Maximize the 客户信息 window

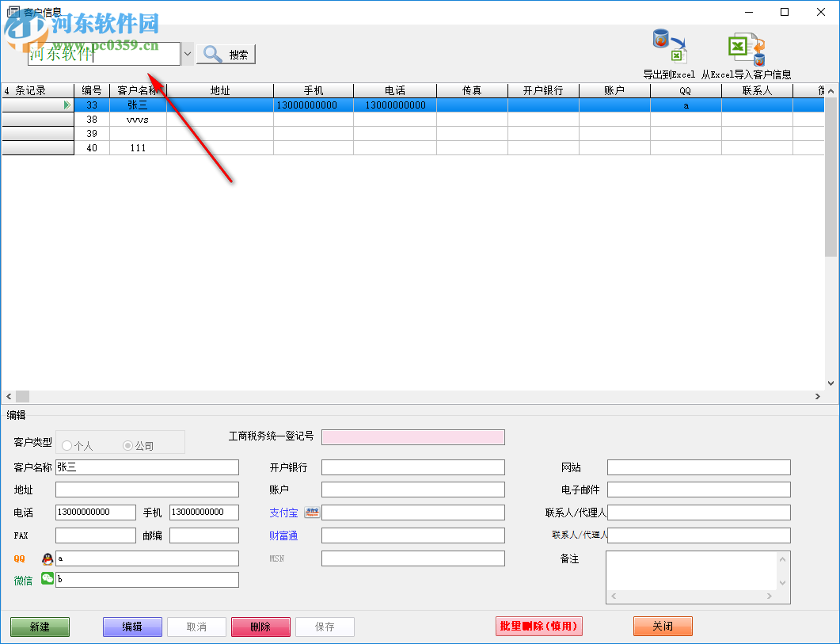coord(785,12)
